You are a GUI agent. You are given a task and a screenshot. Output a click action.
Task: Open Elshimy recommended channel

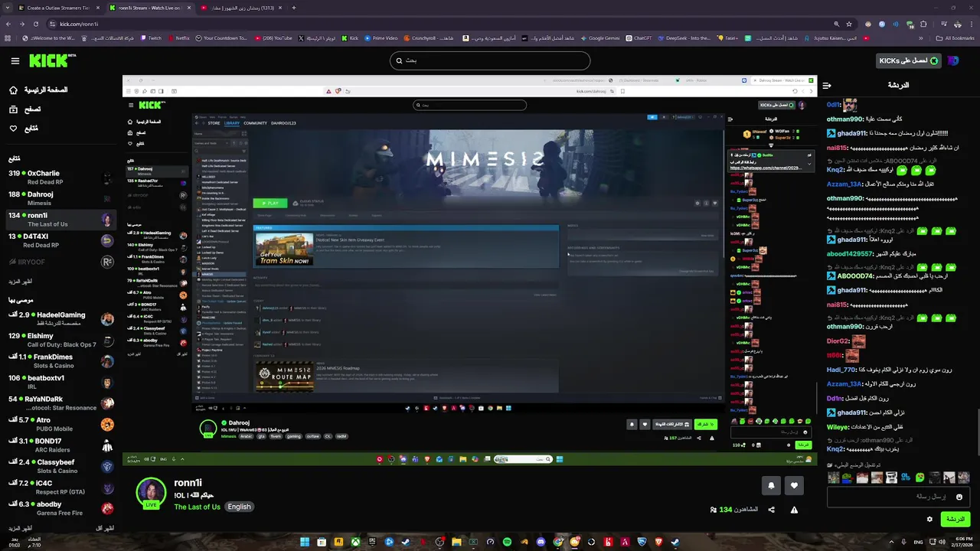[x=60, y=340]
